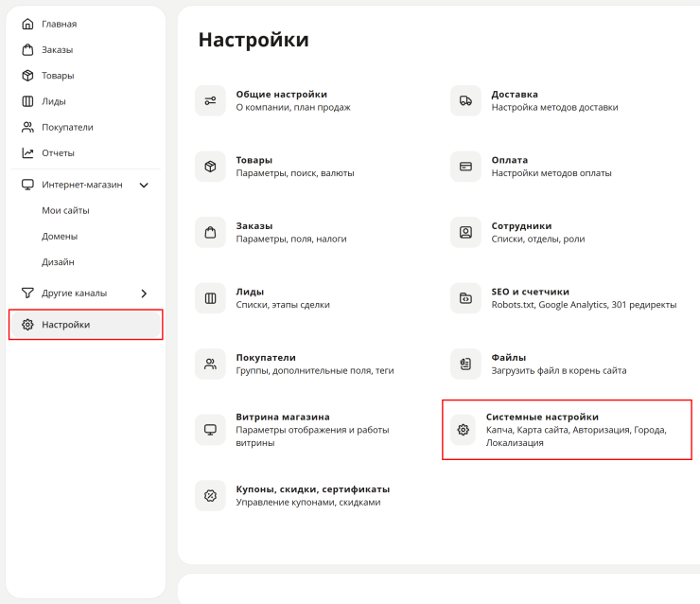
Task: Expand the Другие каналы chevron arrow
Action: 144,293
